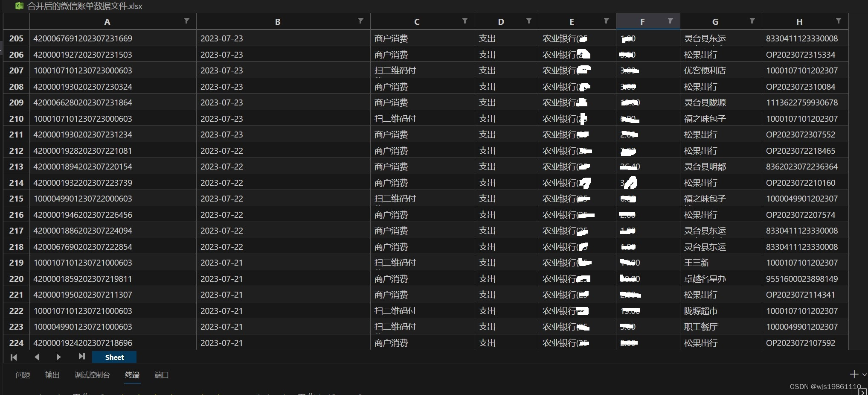Jump to first sheet arrow
This screenshot has width=868, height=395.
tap(14, 357)
